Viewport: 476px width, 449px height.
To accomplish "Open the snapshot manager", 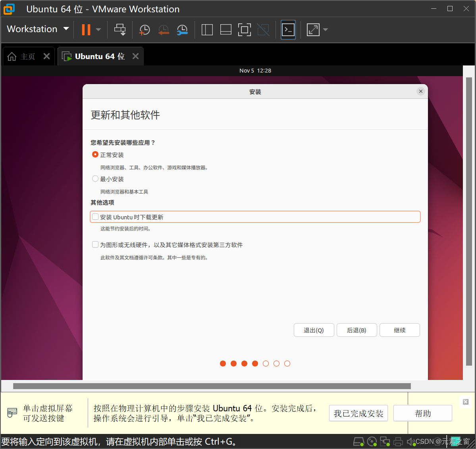I will click(183, 30).
